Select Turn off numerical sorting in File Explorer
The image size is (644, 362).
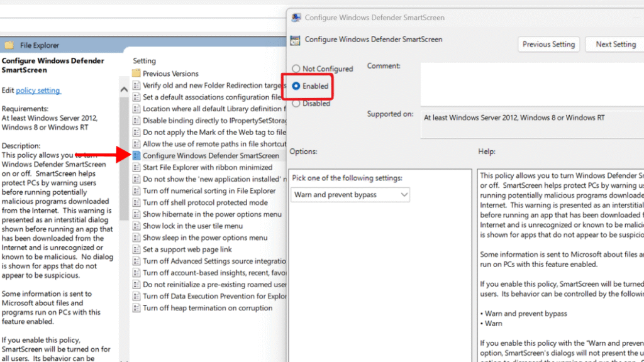[209, 191]
